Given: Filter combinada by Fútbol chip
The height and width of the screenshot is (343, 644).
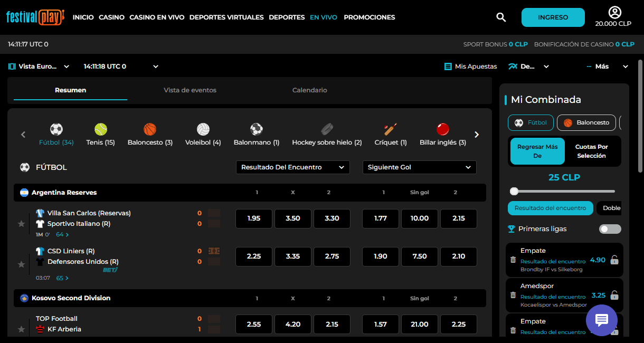Looking at the screenshot, I should coord(531,122).
